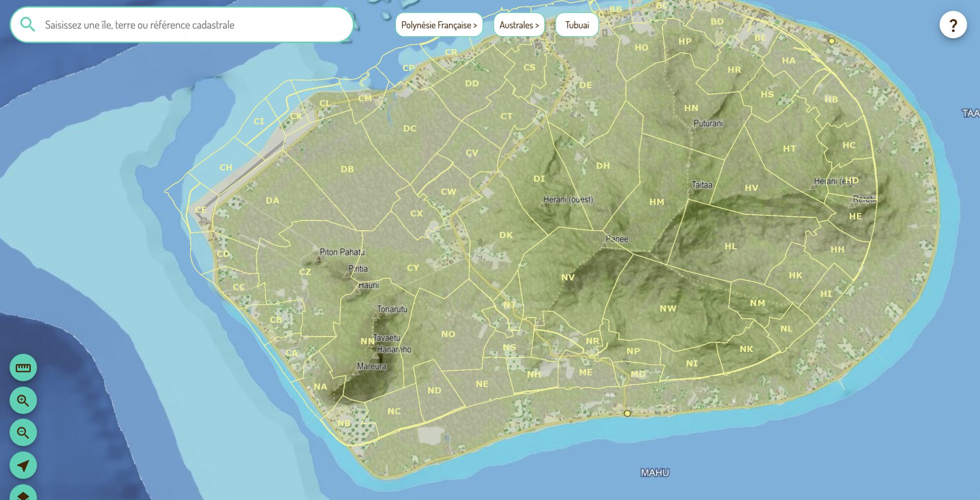Click the zoom in button
Viewport: 980px width, 500px height.
(x=23, y=401)
